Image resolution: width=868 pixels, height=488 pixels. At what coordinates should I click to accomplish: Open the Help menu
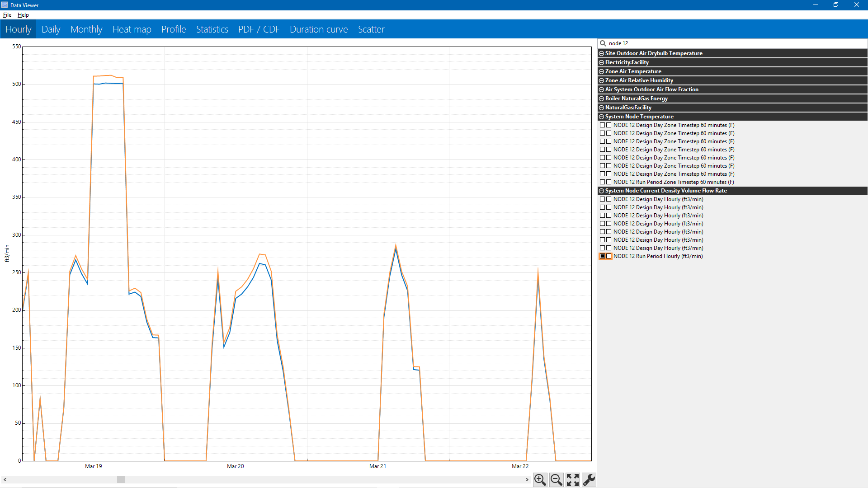[x=23, y=15]
